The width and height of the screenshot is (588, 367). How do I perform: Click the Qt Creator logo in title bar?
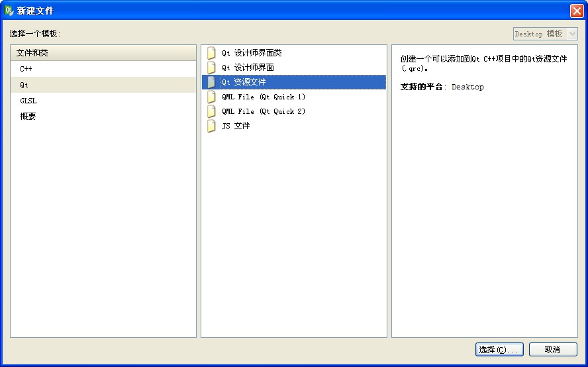(9, 11)
